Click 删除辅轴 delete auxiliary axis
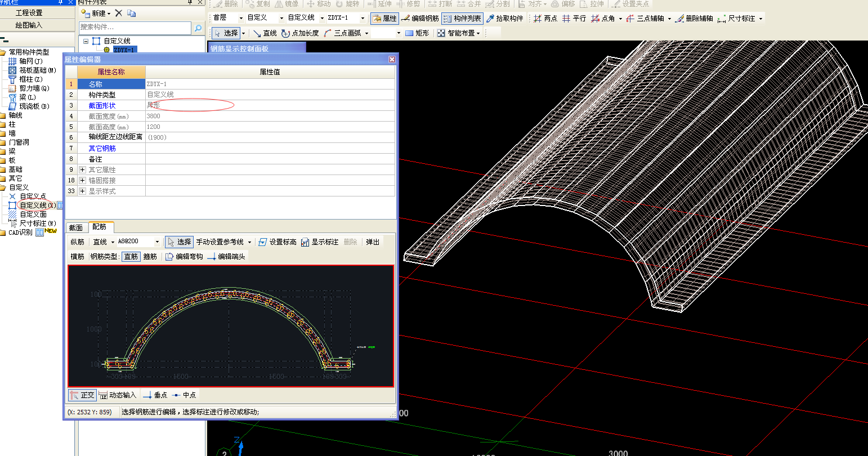 point(694,19)
